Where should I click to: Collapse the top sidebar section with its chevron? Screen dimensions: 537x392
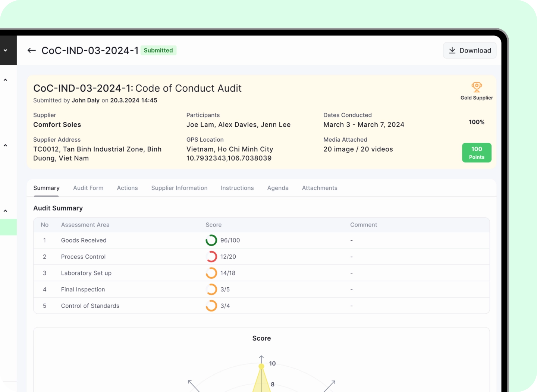tap(5, 79)
